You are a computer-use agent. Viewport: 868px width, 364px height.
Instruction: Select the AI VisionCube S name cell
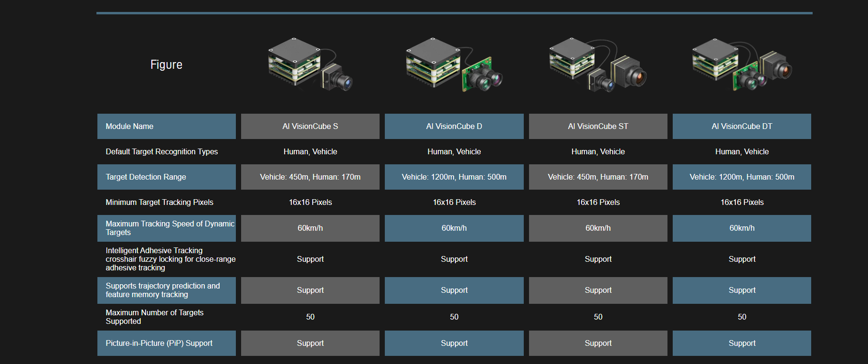310,126
